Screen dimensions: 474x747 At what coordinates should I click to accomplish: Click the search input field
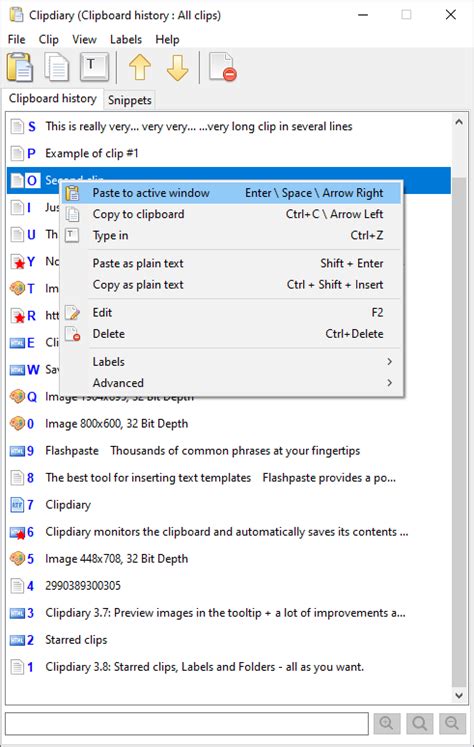click(x=187, y=723)
